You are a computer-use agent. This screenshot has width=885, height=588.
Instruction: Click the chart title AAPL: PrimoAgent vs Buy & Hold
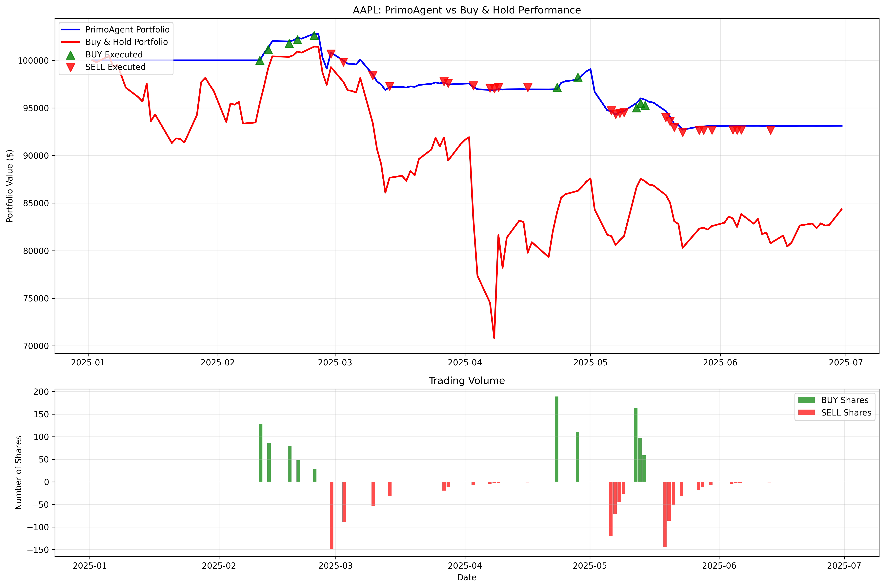pos(467,10)
